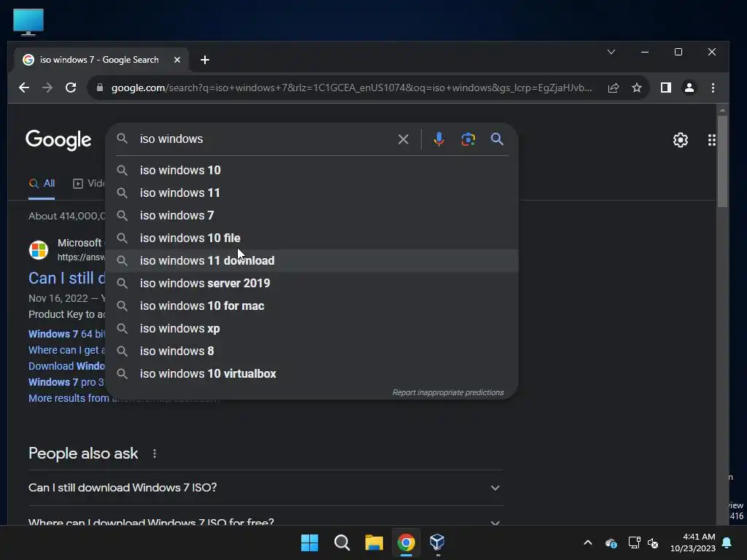This screenshot has height=560, width=747.
Task: Share this page via share icon
Action: coord(613,87)
